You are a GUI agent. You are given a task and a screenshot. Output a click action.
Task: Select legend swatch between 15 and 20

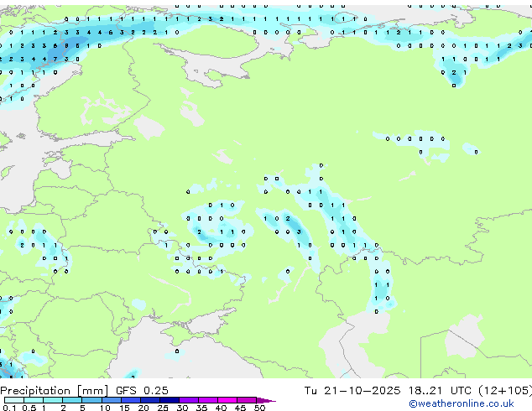point(131,400)
